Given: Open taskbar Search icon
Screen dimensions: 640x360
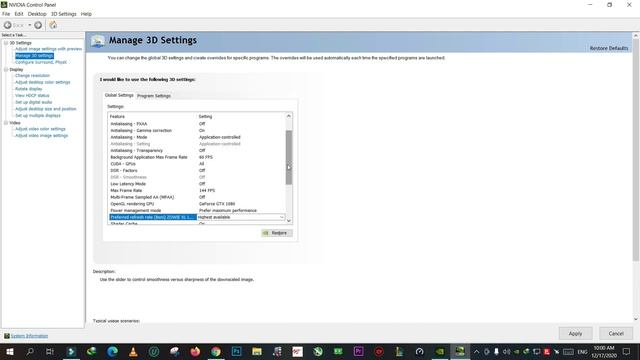Looking at the screenshot, I should tap(30, 351).
